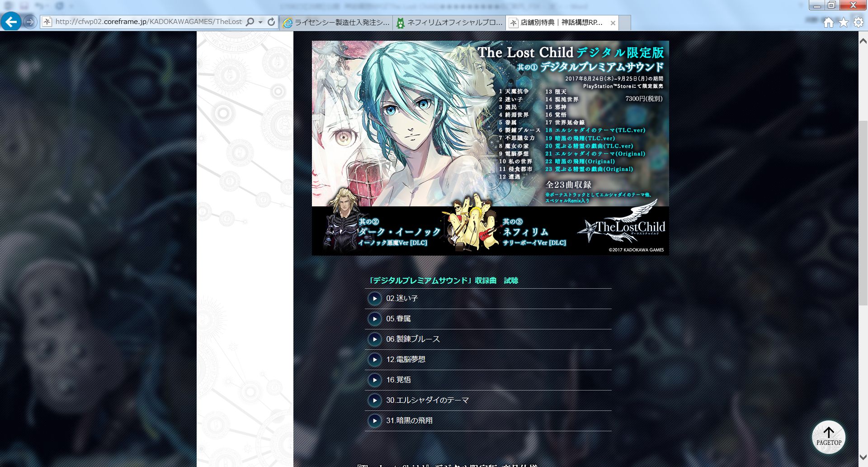
Task: Play the 05.眷属 sample track
Action: pyautogui.click(x=374, y=319)
